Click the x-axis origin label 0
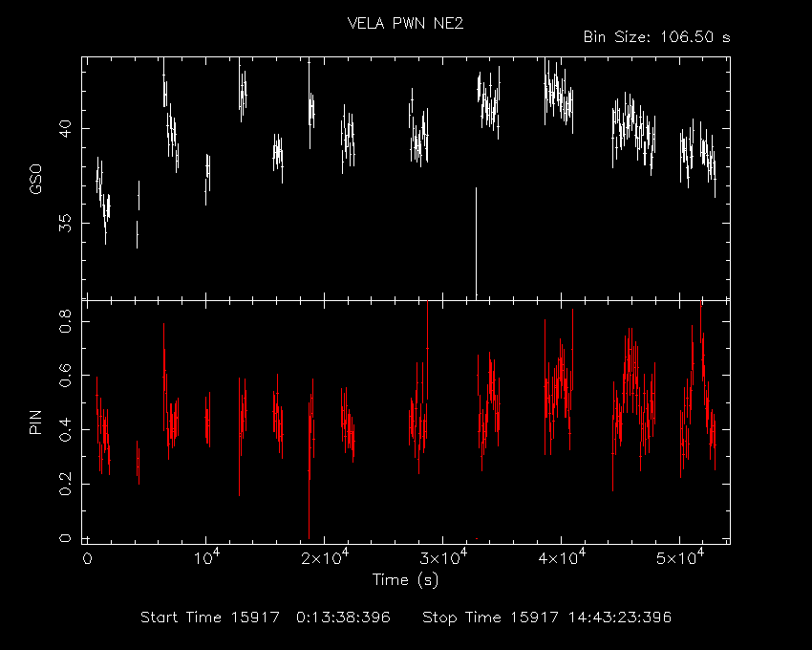The height and width of the screenshot is (650, 812). [x=87, y=559]
